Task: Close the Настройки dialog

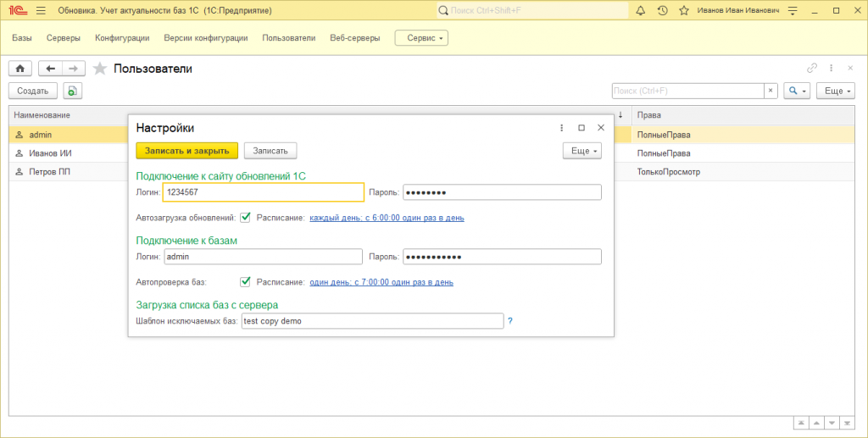Action: coord(601,128)
